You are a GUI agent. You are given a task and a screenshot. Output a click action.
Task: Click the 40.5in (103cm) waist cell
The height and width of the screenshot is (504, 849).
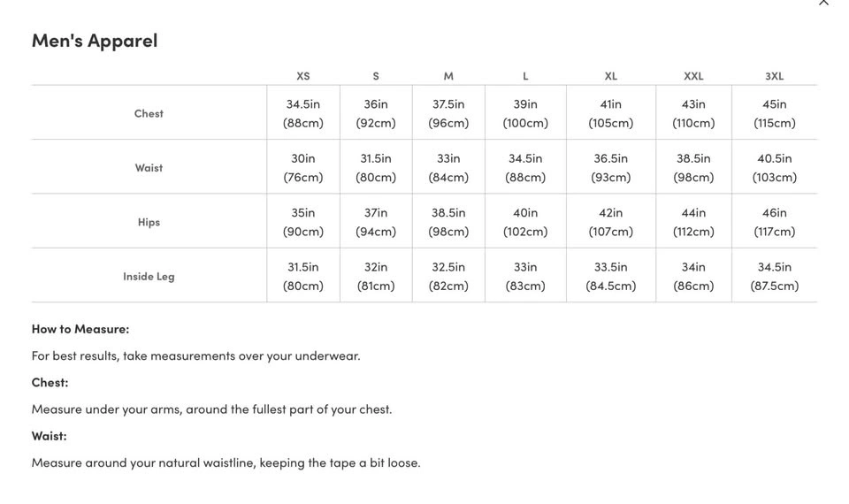click(x=774, y=167)
